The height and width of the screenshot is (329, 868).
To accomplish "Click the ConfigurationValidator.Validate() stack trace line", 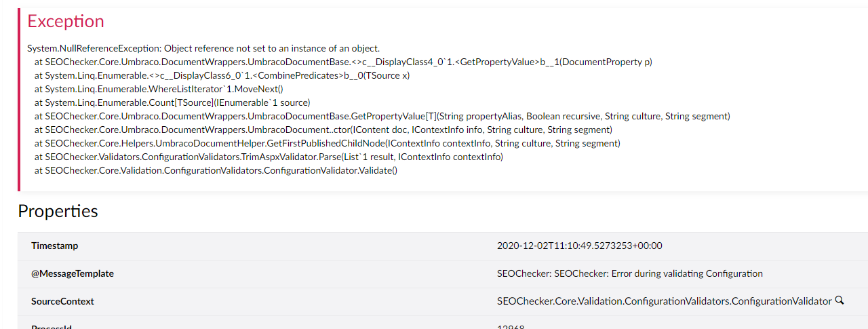I will (216, 170).
